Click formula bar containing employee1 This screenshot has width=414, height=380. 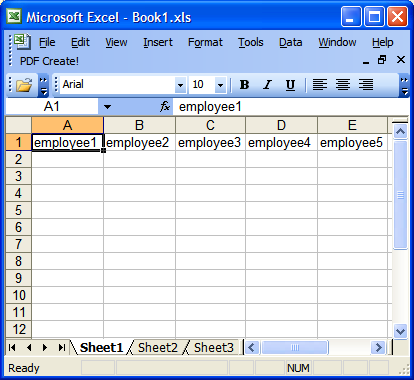coord(291,107)
